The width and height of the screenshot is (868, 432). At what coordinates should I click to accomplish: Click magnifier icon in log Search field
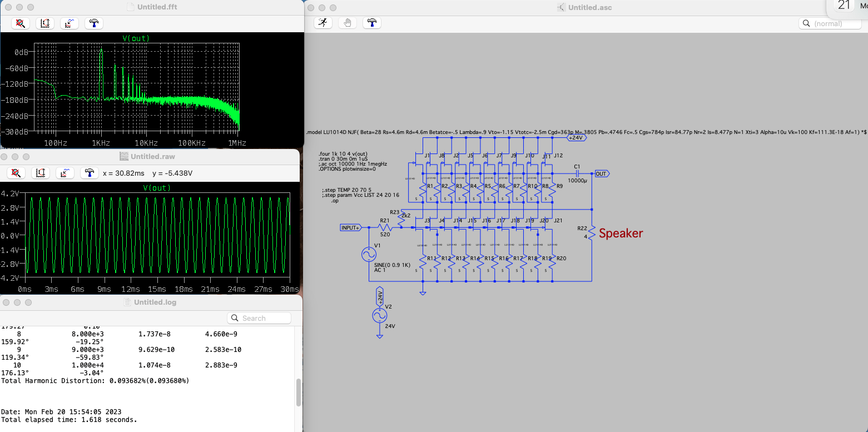[x=235, y=318]
